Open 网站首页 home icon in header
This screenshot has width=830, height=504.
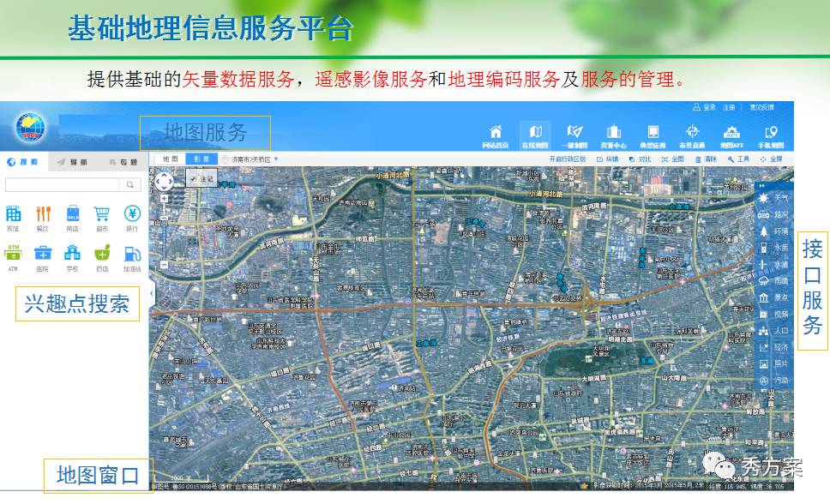[x=496, y=133]
